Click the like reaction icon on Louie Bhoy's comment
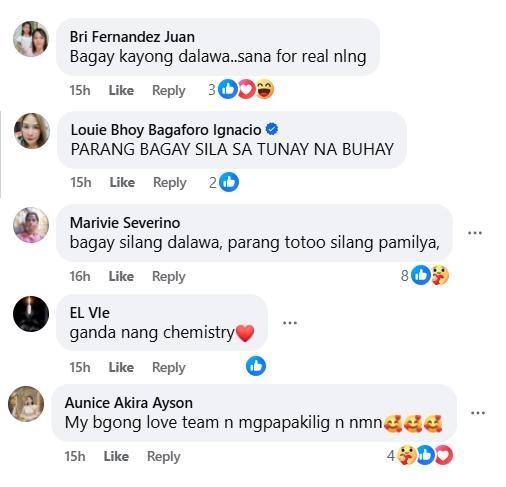The image size is (506, 487). tap(229, 182)
